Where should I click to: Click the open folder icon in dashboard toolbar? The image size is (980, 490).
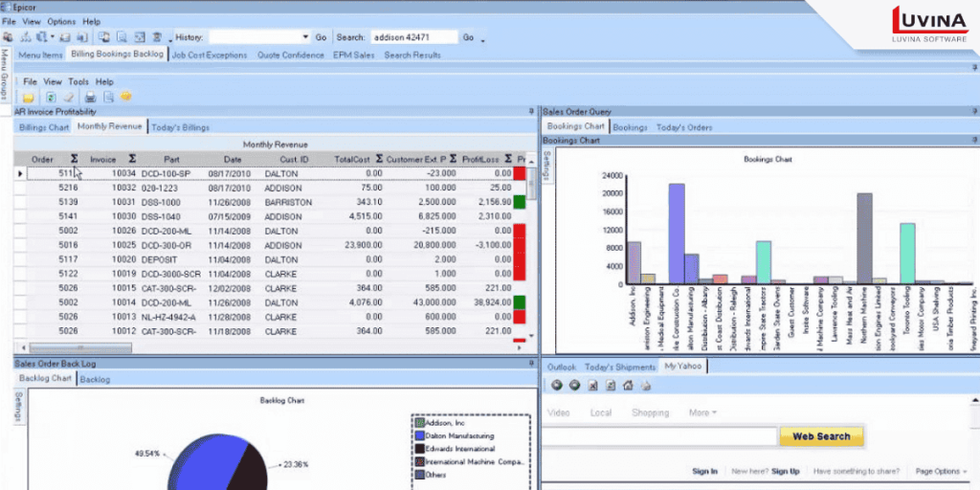click(x=28, y=97)
